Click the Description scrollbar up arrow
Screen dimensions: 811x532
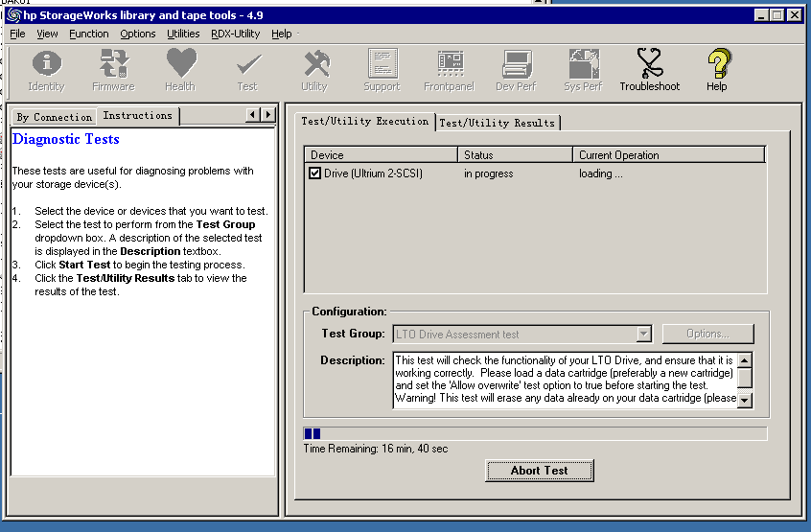pyautogui.click(x=744, y=359)
